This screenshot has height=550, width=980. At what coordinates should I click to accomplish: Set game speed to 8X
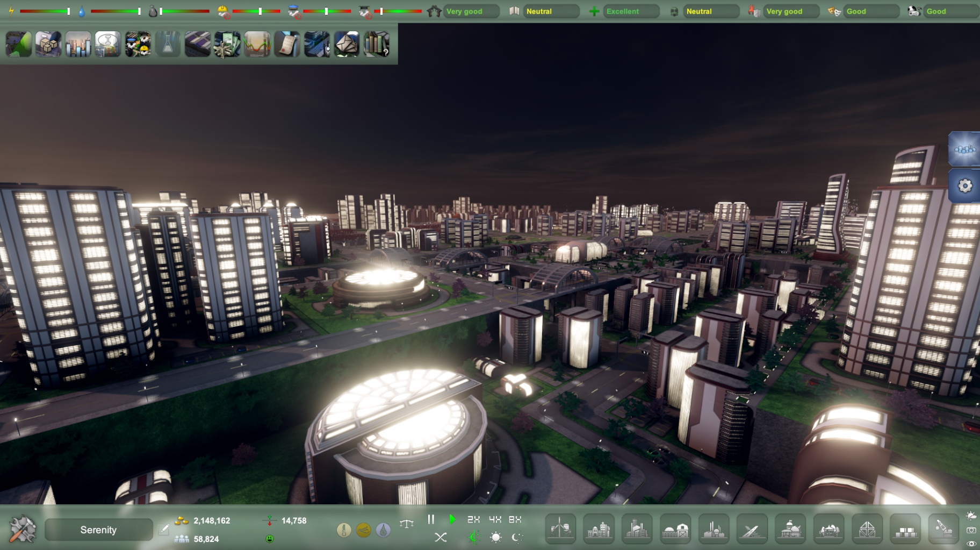point(515,519)
